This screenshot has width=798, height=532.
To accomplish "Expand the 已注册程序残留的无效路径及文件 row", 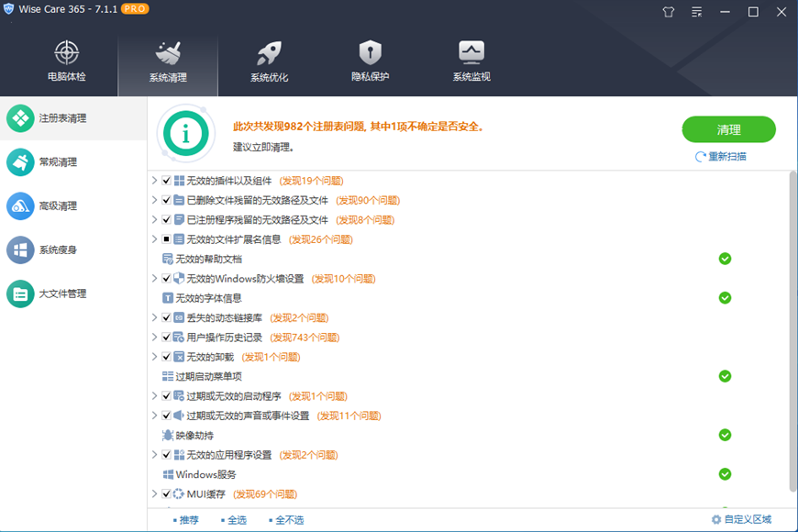I will (154, 219).
